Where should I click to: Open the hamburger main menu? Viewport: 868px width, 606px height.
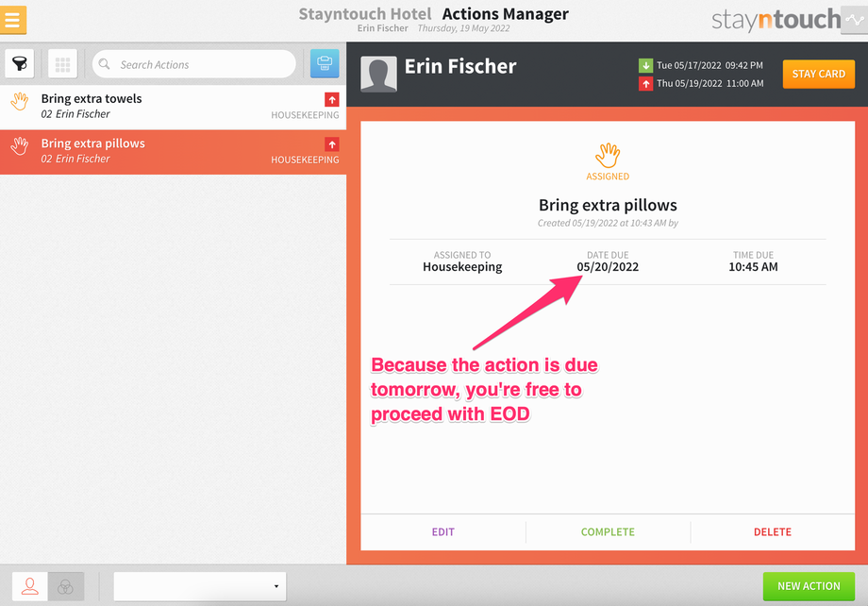[12, 20]
